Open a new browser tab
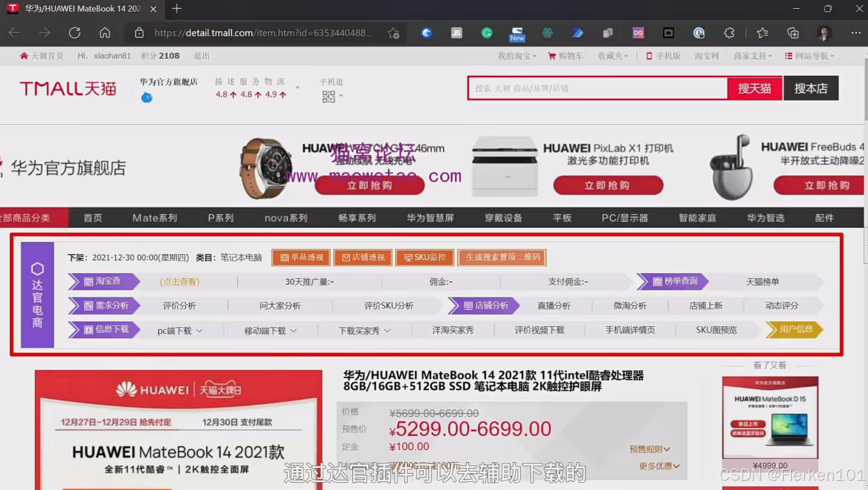The width and height of the screenshot is (868, 490). click(177, 9)
